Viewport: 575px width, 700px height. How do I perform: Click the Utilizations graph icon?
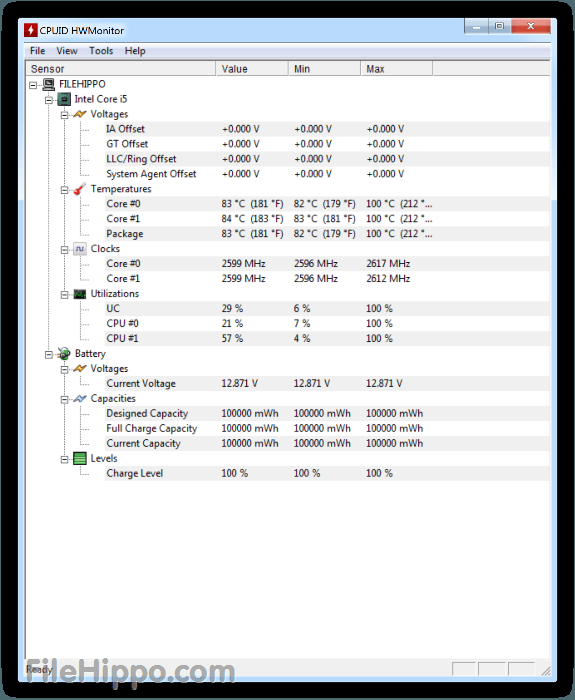[80, 294]
